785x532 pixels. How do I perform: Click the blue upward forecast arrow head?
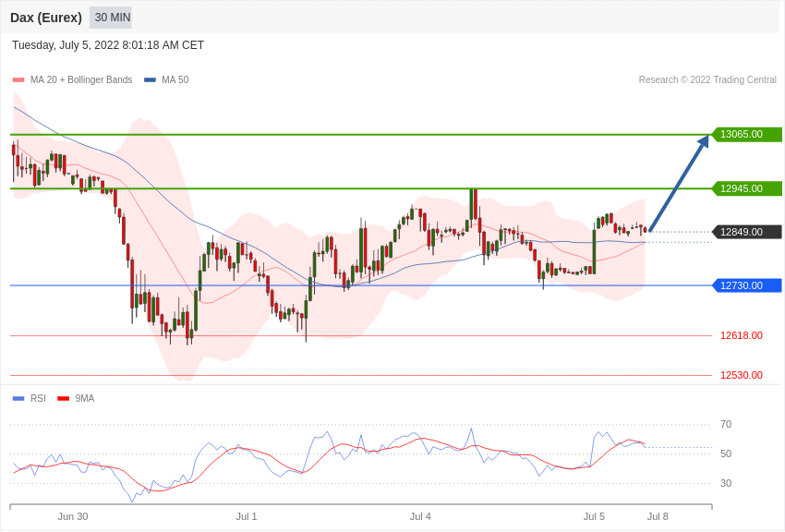click(703, 142)
